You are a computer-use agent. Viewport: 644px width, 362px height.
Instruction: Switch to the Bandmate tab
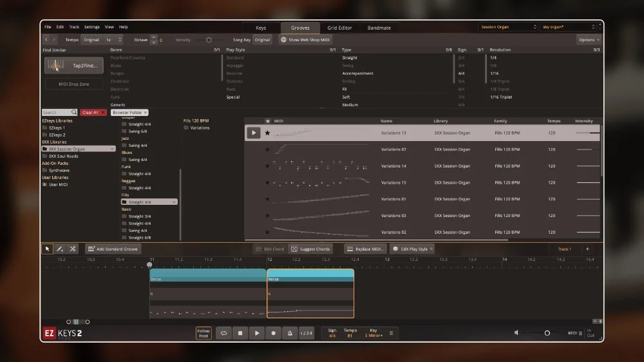379,28
